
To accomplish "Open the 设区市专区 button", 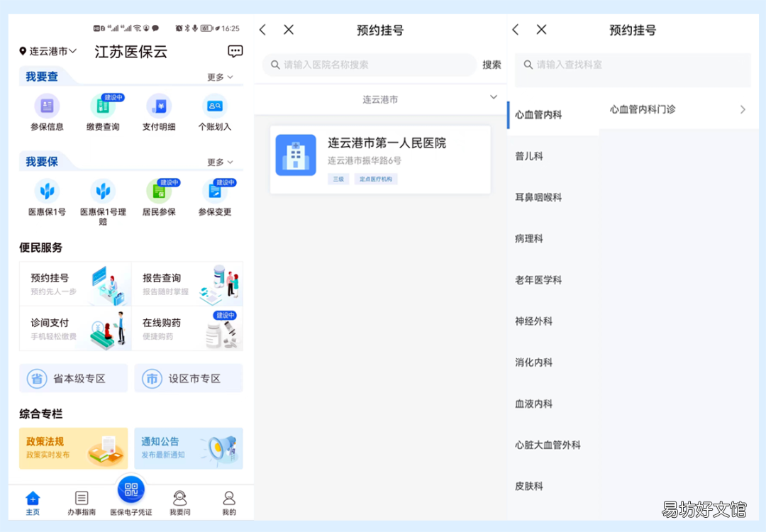I will (x=189, y=378).
